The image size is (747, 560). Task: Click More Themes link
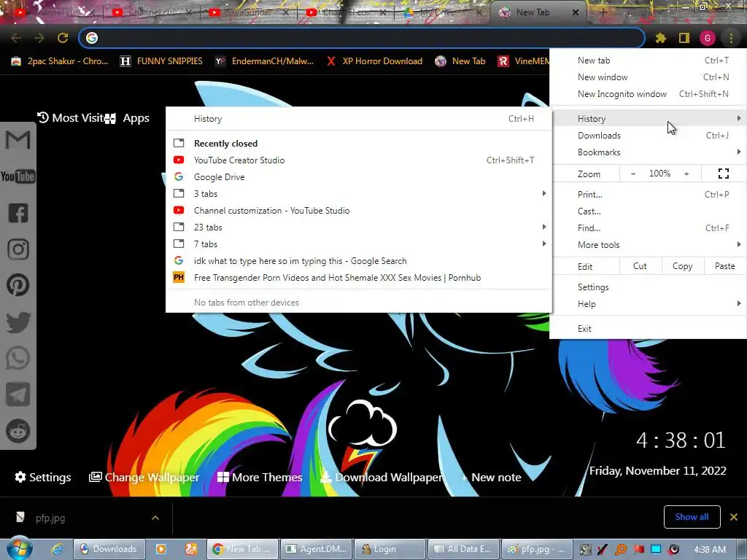coord(260,477)
